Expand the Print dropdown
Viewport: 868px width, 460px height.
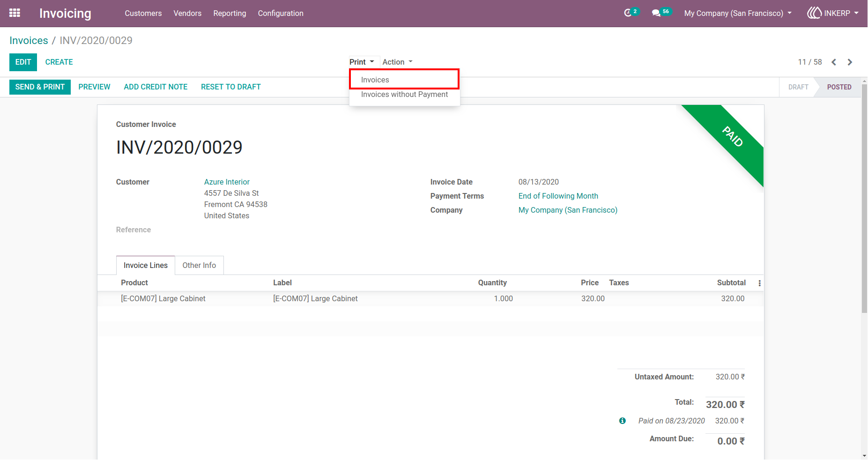click(362, 62)
